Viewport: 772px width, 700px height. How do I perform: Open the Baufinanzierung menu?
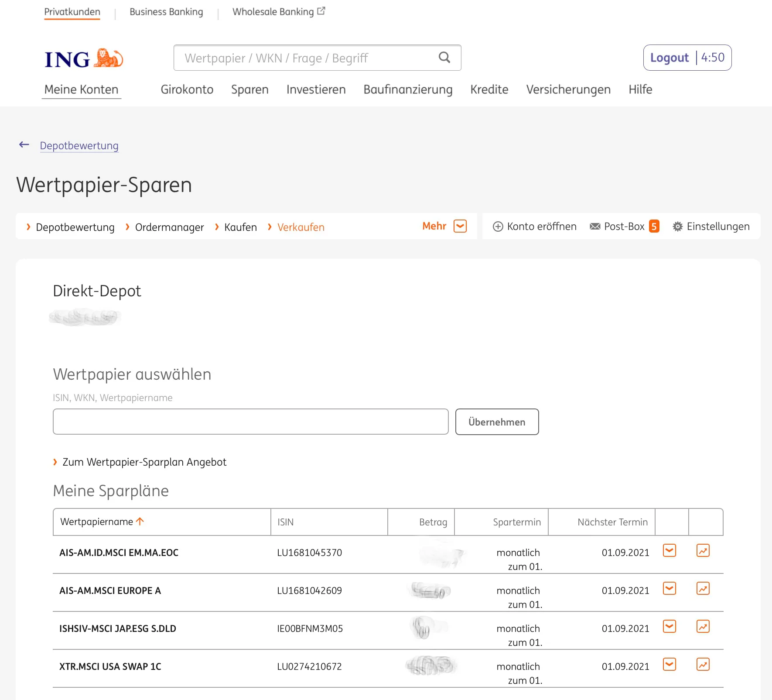pos(408,89)
